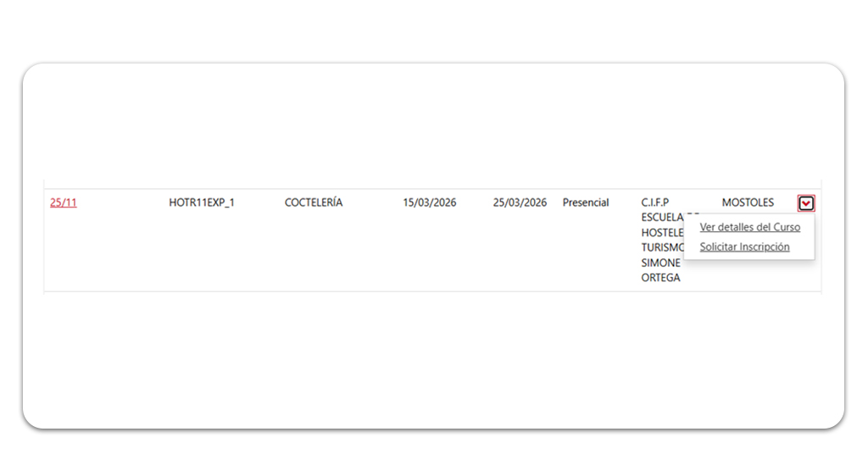This screenshot has height=454, width=868.
Task: Click the HOSTELE text in center name
Action: tap(661, 232)
